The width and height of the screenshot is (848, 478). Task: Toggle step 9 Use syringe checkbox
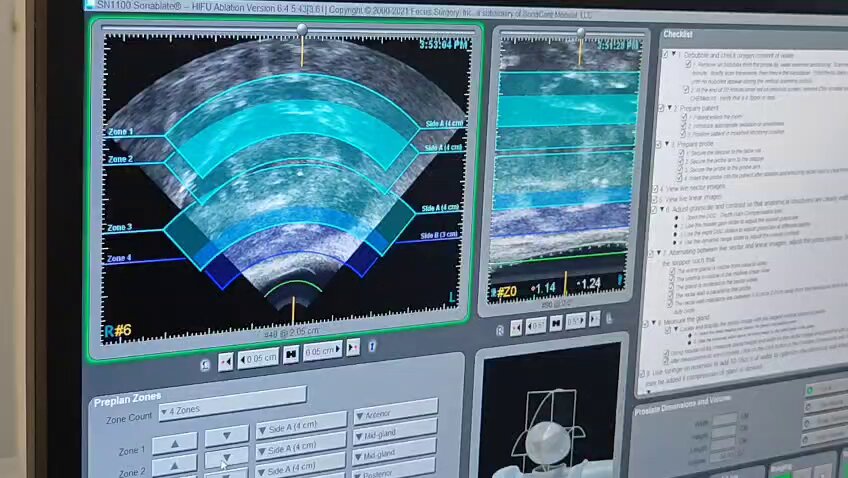642,374
